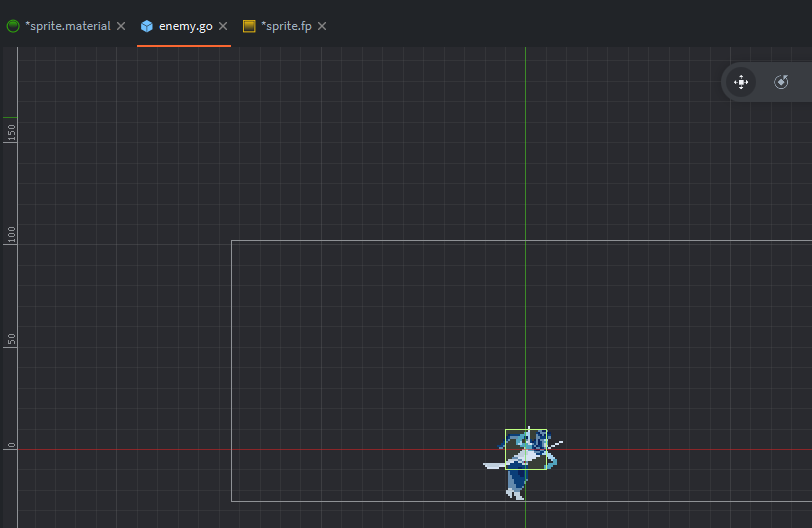Select the Rotate tool in viewport toolbar
Viewport: 812px width, 528px height.
point(781,82)
